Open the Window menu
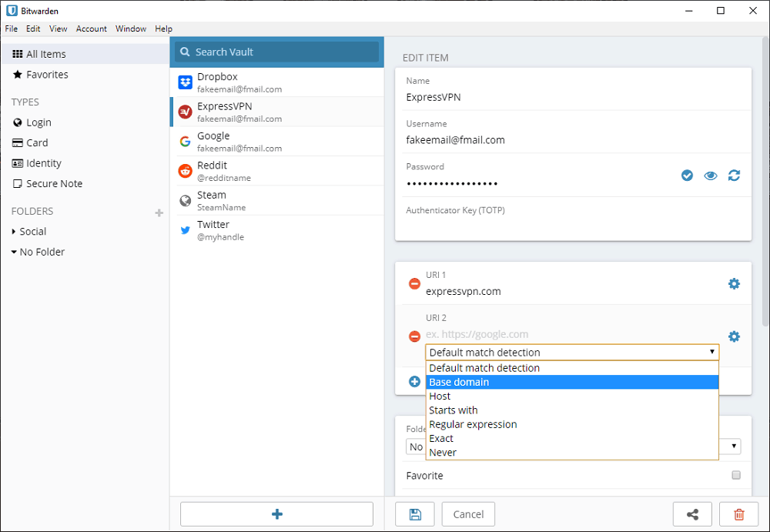This screenshot has height=532, width=770. tap(131, 28)
